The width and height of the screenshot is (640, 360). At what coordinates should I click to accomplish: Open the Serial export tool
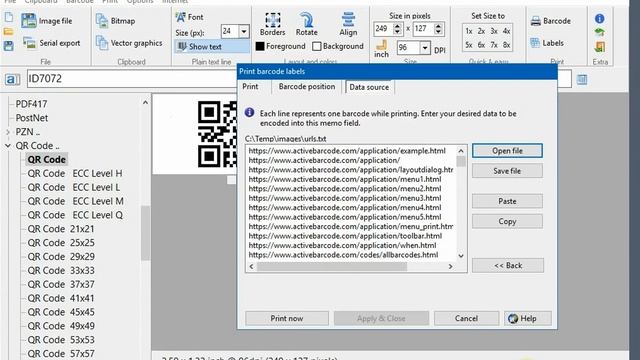coord(52,43)
